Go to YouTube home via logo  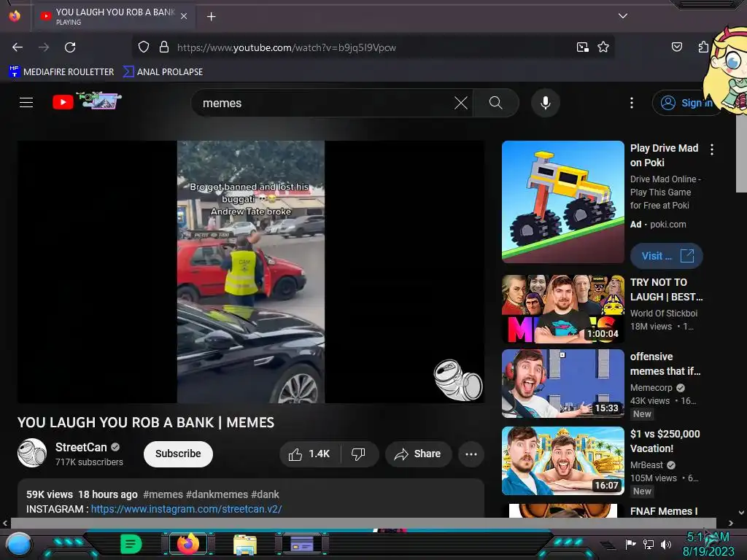click(x=87, y=101)
